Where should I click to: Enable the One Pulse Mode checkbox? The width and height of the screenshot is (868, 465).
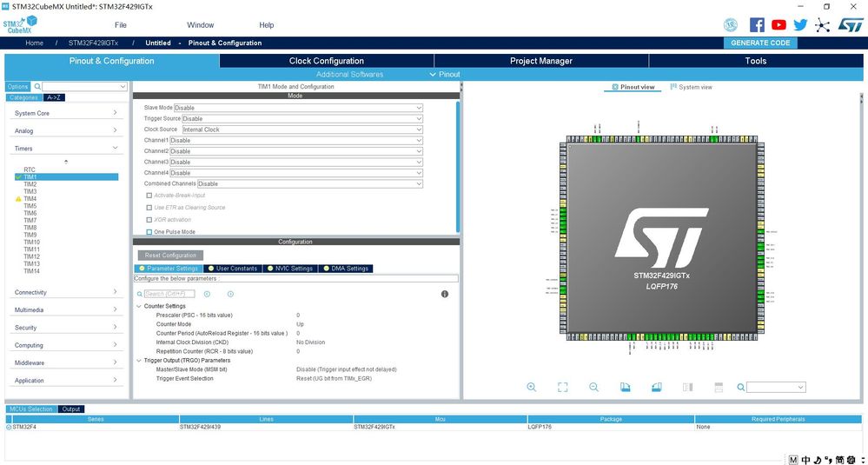(x=149, y=232)
